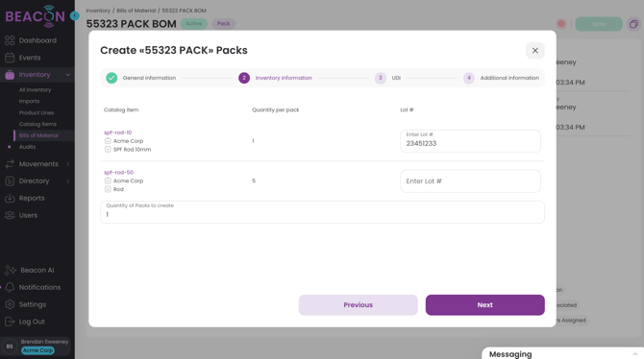Collapse the sidebar with the arrow toggle

75,15
